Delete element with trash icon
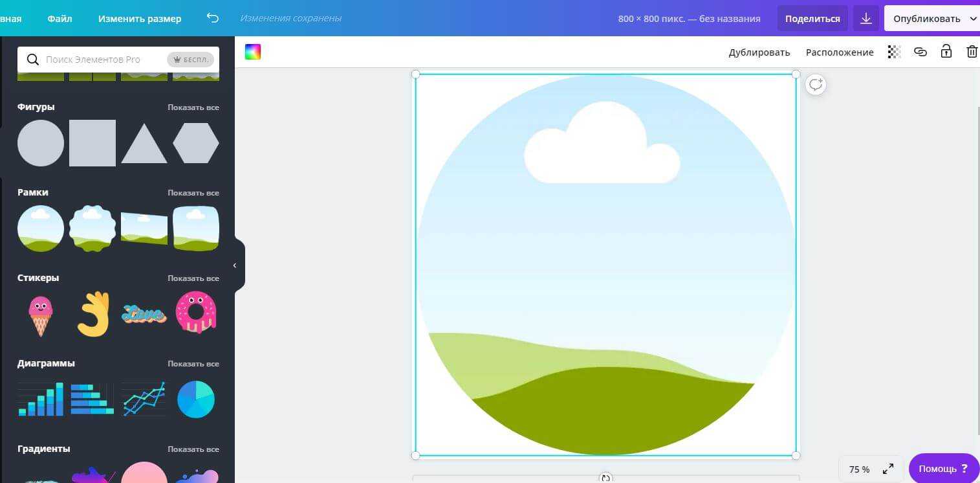The image size is (980, 483). click(x=972, y=52)
